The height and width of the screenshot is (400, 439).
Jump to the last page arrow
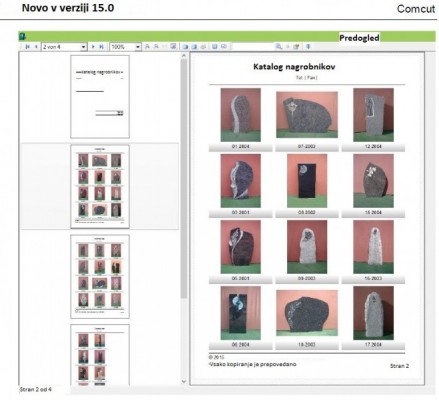tap(102, 47)
